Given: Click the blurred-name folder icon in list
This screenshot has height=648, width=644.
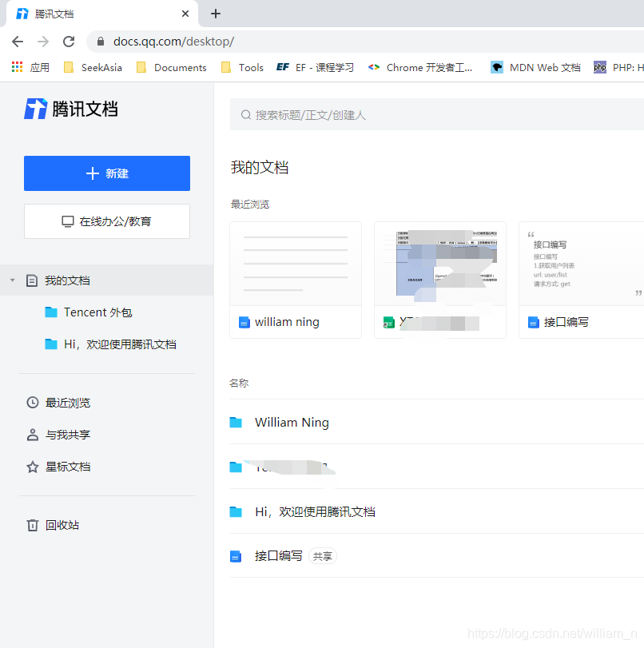Looking at the screenshot, I should coord(236,467).
